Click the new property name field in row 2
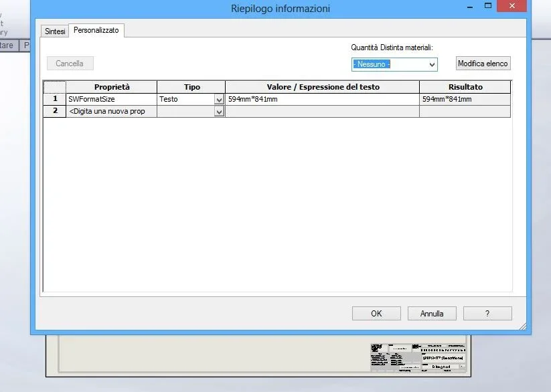 click(x=111, y=112)
